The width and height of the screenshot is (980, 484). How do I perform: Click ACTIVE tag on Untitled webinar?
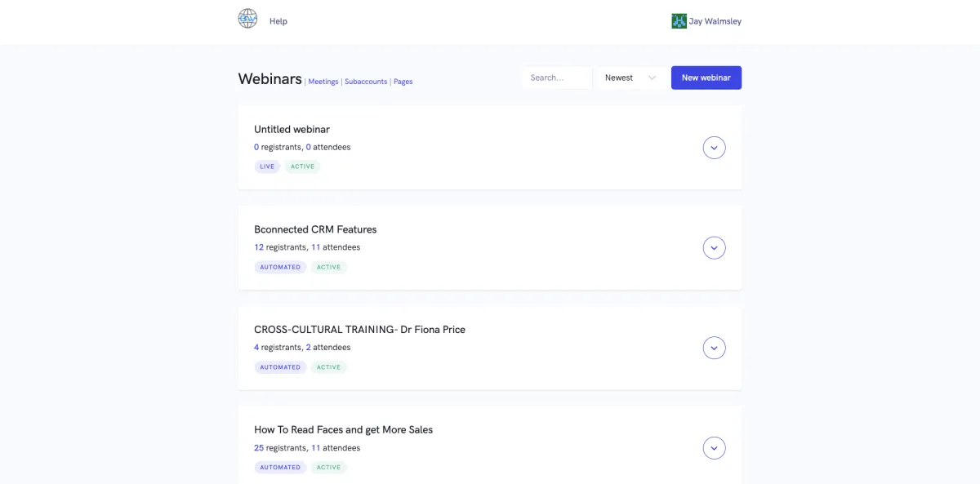pyautogui.click(x=302, y=167)
